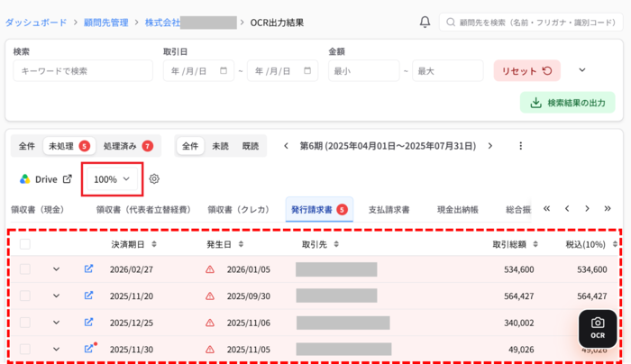Click the リセット button
This screenshot has height=364, width=631.
[526, 71]
